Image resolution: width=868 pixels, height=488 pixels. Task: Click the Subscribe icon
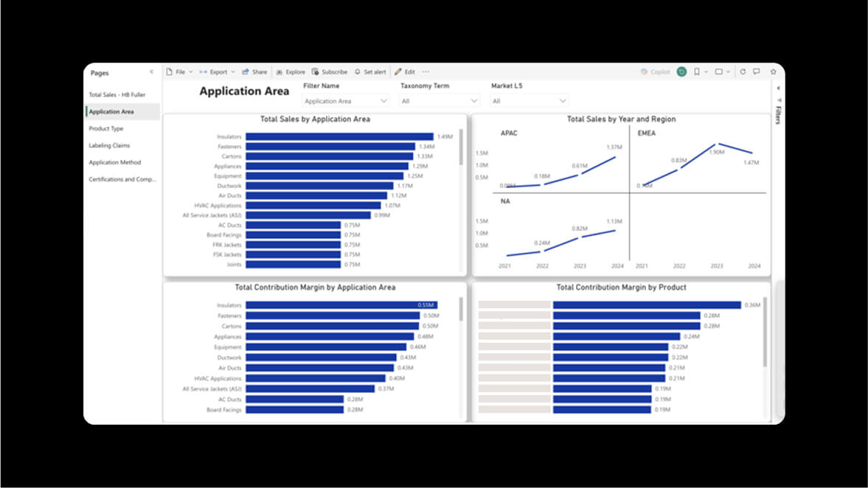tap(316, 72)
